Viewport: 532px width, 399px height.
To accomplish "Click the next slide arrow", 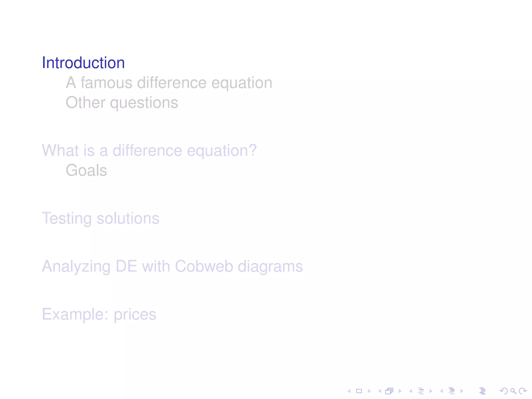I will (x=369, y=391).
